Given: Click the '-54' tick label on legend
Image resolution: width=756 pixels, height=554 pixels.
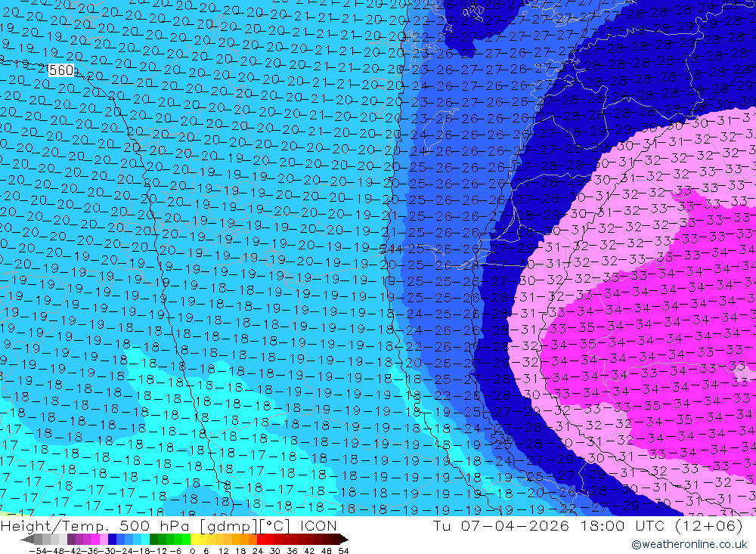Looking at the screenshot, I should coord(38,551).
